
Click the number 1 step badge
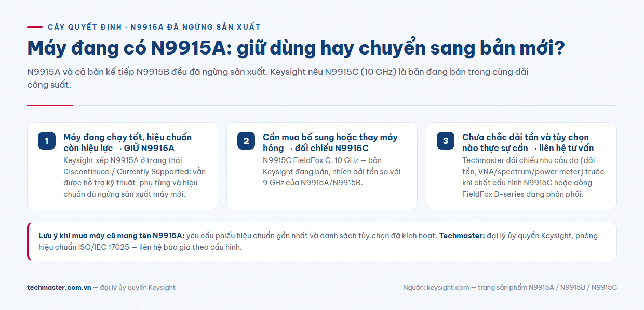tap(47, 141)
